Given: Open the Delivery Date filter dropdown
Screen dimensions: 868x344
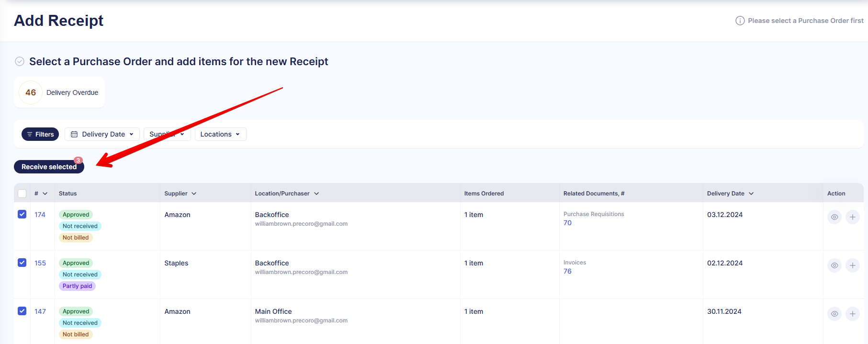Looking at the screenshot, I should 102,134.
